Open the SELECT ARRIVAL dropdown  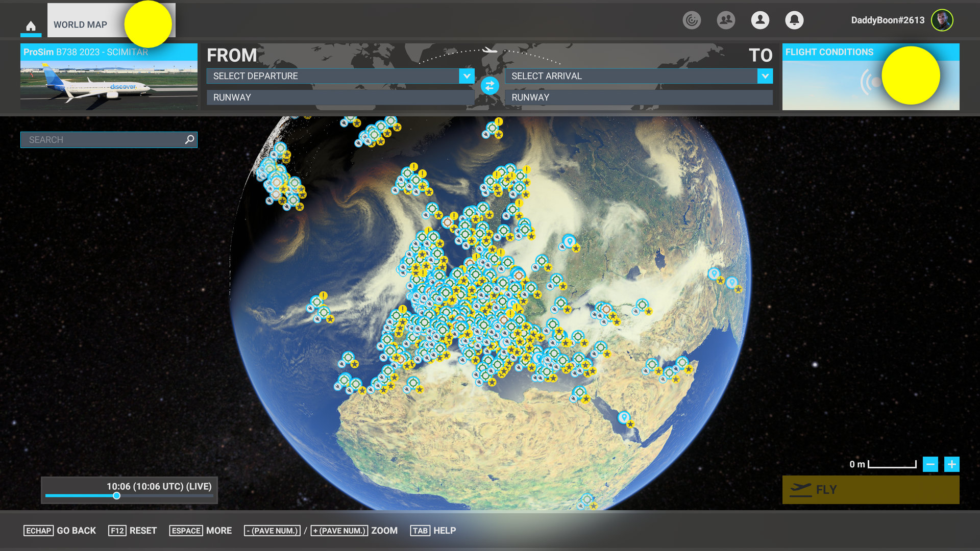coord(638,76)
